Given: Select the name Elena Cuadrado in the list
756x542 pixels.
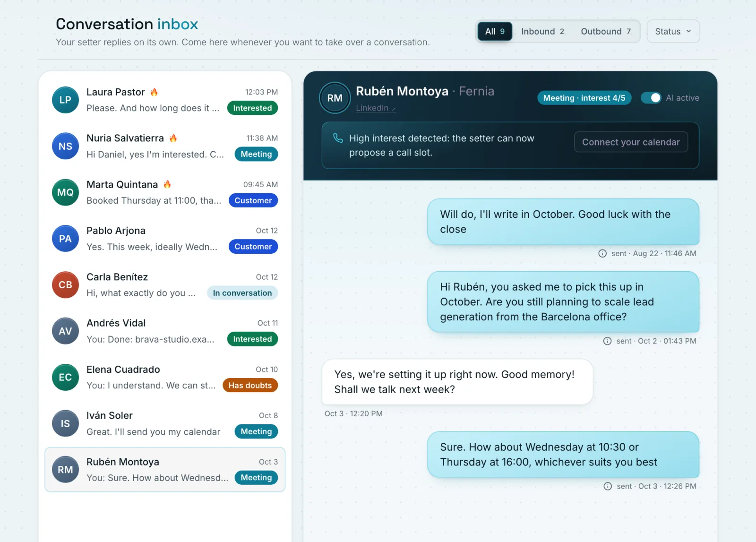Looking at the screenshot, I should (123, 369).
